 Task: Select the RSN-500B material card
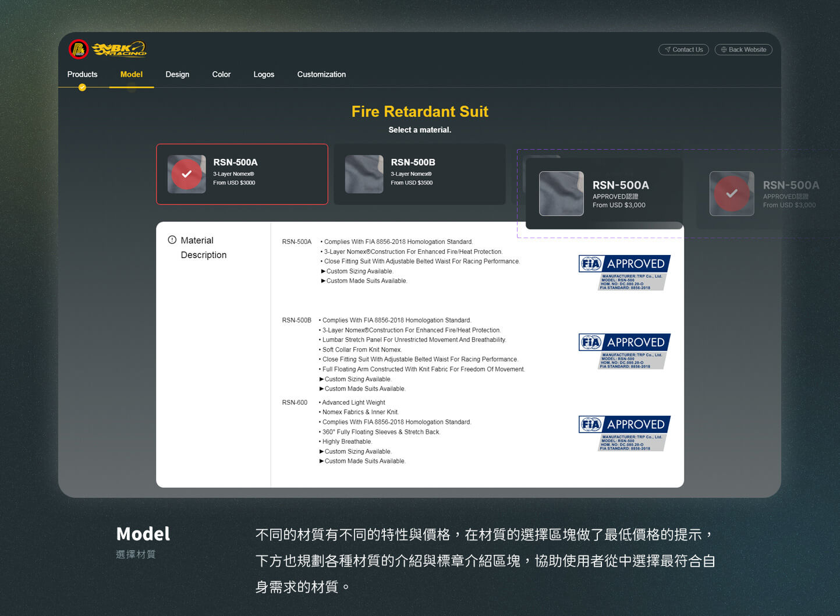[x=419, y=174]
